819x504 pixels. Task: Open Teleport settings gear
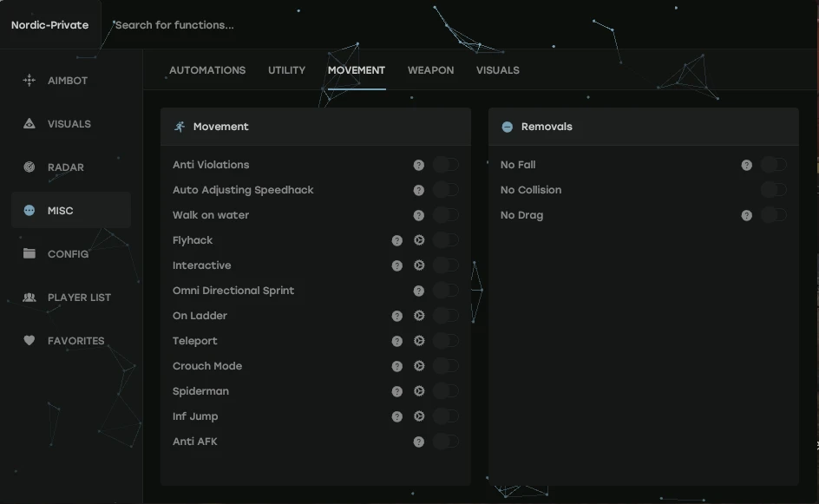coord(419,341)
